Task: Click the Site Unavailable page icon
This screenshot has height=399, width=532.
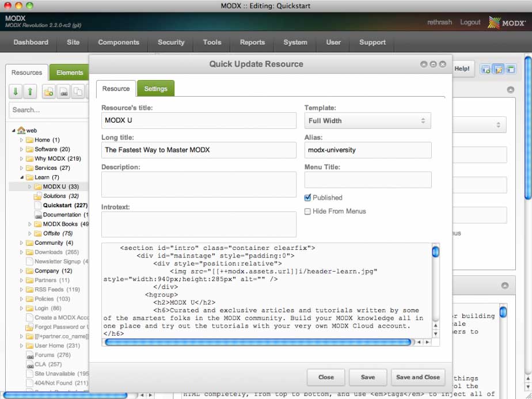Action: point(29,374)
